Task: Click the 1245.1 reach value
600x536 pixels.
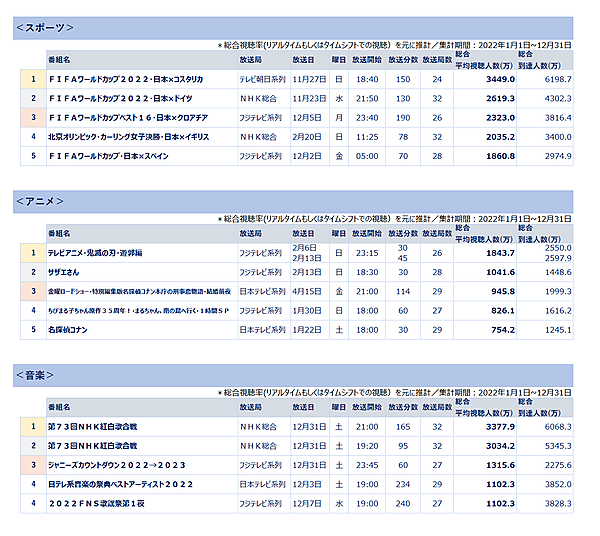Action: (x=558, y=330)
